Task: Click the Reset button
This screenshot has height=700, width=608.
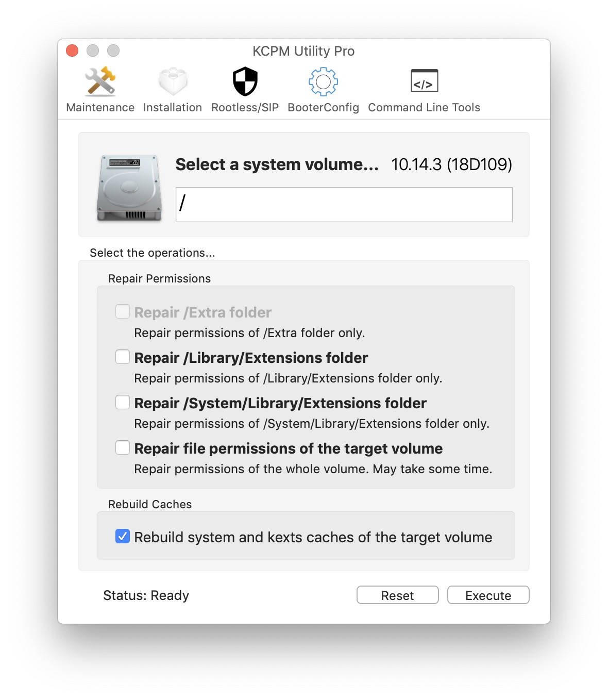Action: (398, 595)
